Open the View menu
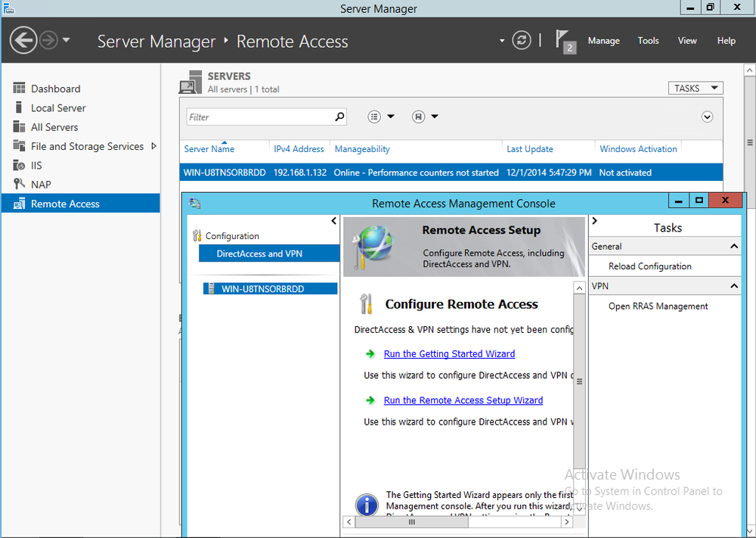 pos(686,40)
